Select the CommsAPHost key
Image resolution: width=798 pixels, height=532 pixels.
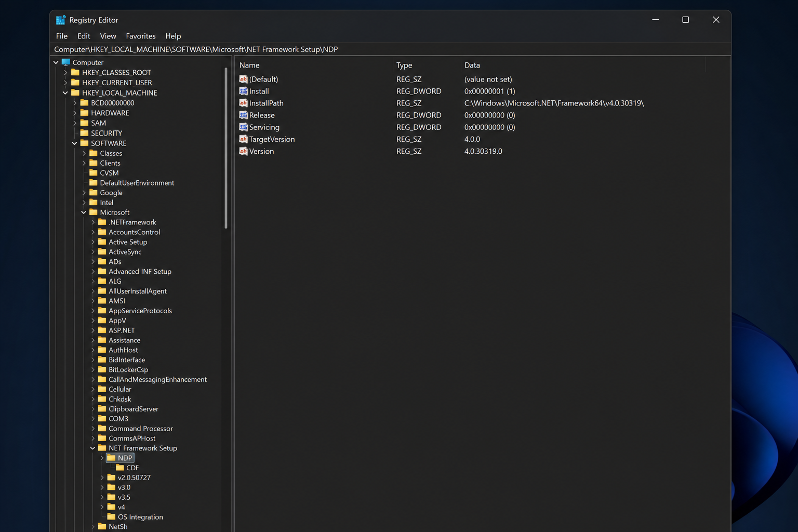pos(132,438)
